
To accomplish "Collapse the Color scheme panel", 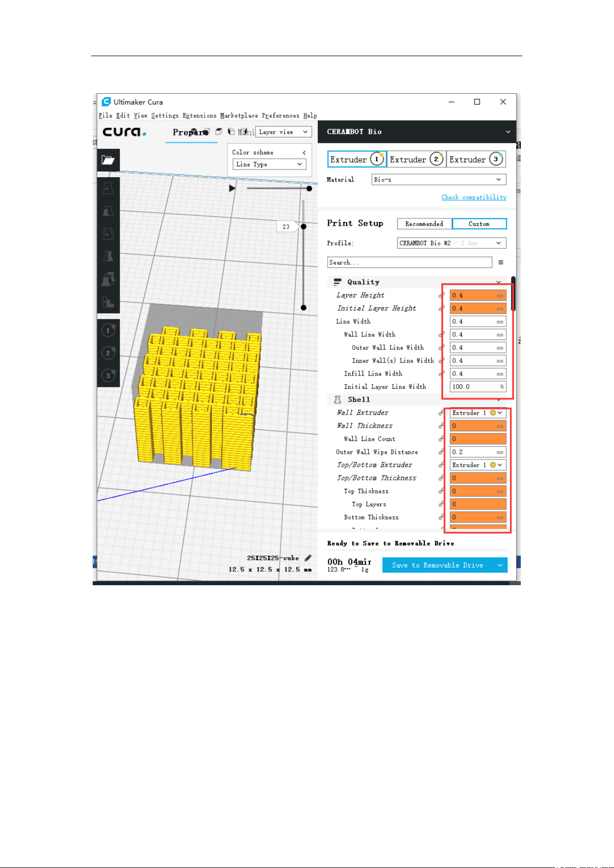I will [304, 152].
